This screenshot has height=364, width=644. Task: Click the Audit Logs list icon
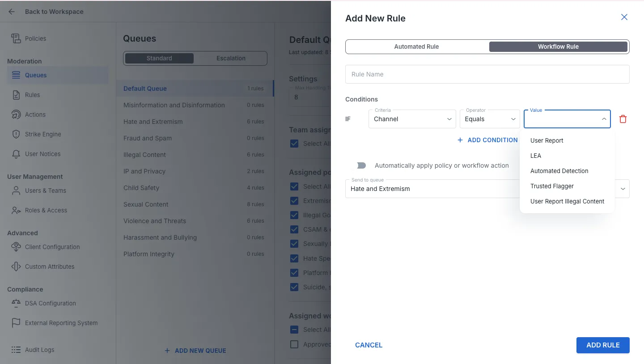coord(16,350)
